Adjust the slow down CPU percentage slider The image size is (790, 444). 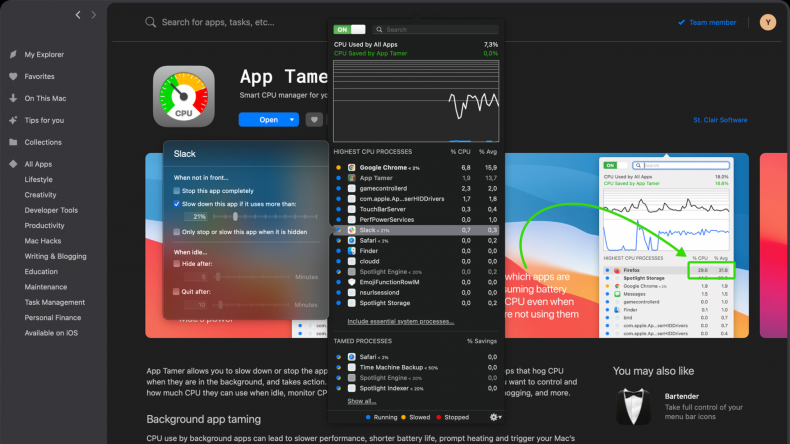(x=265, y=217)
